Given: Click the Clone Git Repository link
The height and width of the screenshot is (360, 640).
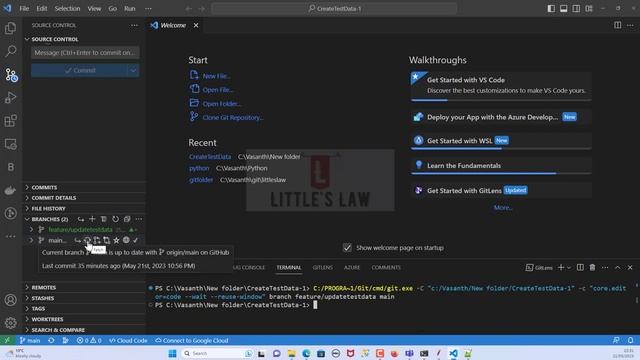Looking at the screenshot, I should point(233,118).
